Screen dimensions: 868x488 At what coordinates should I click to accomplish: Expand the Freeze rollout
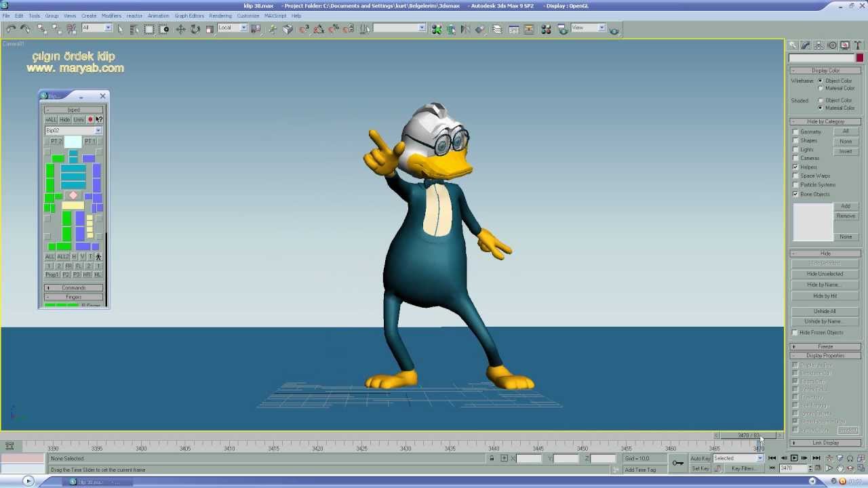[x=825, y=346]
